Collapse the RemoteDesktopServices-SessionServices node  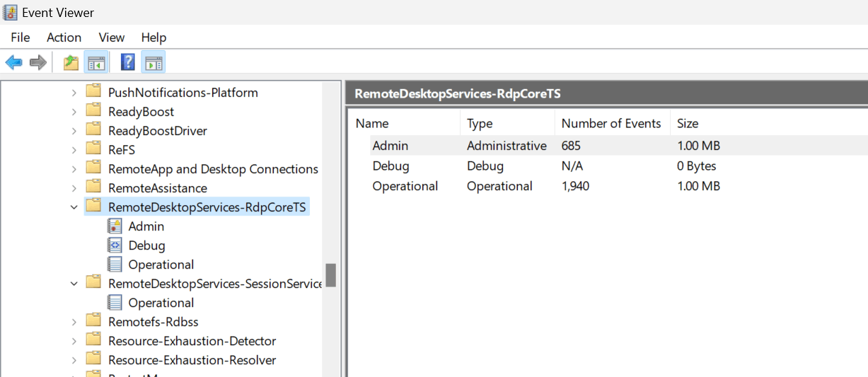click(74, 284)
